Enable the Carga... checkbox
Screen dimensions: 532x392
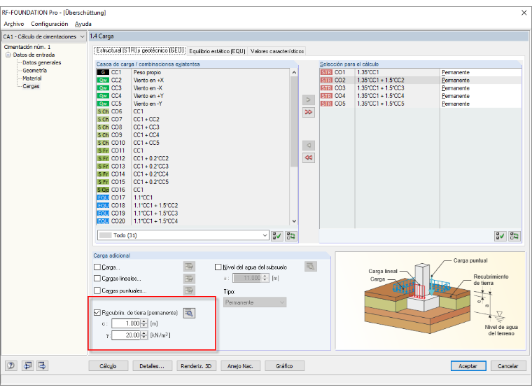coord(97,267)
